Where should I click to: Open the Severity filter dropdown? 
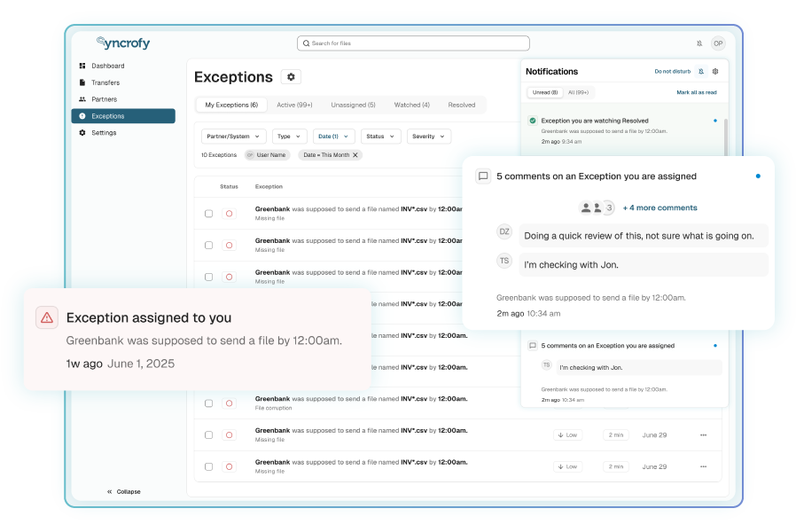[429, 137]
